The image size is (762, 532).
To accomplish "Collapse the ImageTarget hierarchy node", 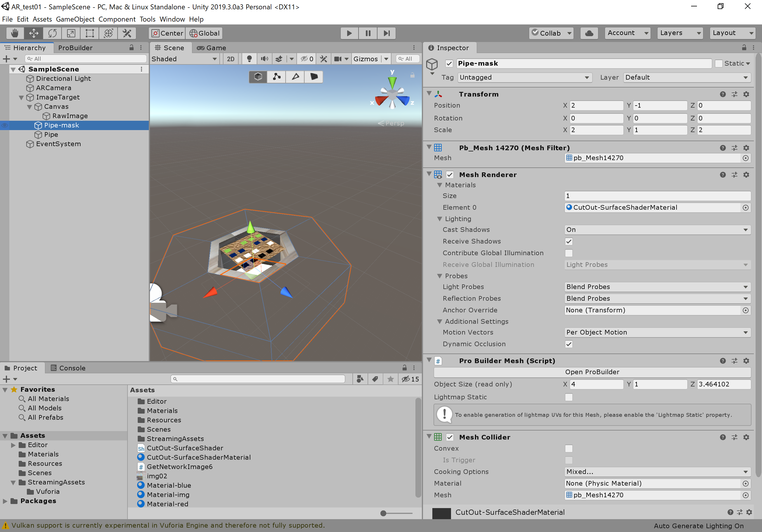I will pyautogui.click(x=21, y=97).
